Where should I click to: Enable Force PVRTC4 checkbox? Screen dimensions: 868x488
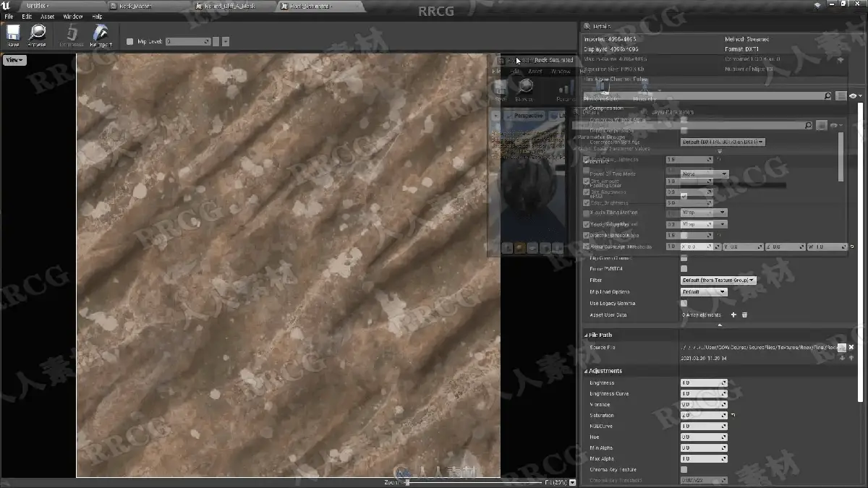(684, 269)
